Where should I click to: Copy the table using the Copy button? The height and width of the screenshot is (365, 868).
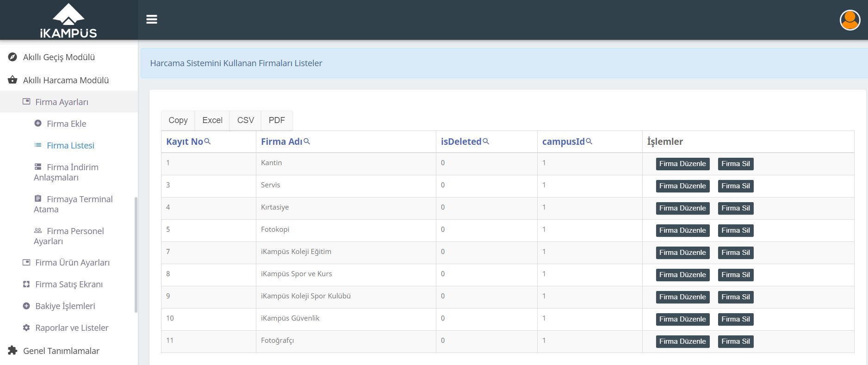point(178,120)
